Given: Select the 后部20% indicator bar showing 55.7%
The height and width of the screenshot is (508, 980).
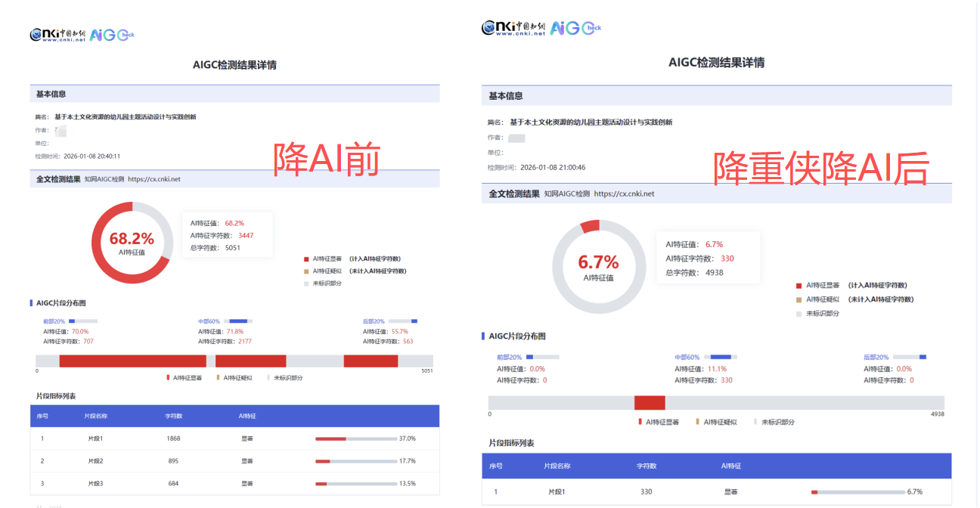Looking at the screenshot, I should (x=403, y=321).
